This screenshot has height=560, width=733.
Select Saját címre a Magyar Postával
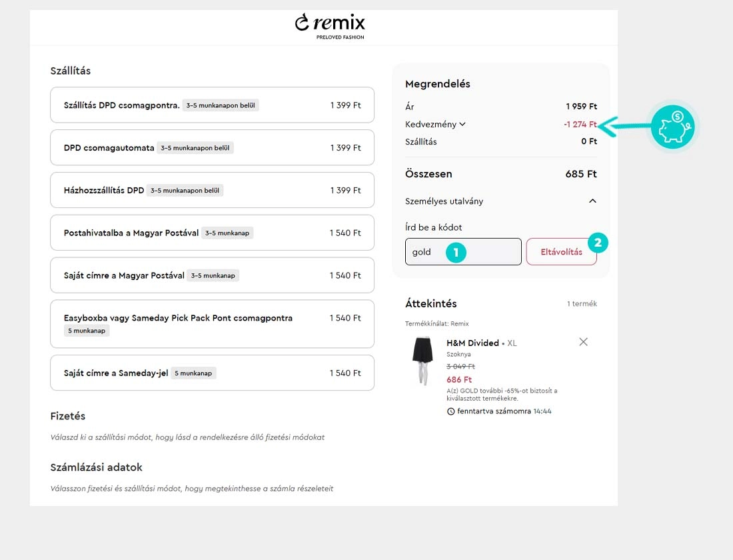[212, 275]
